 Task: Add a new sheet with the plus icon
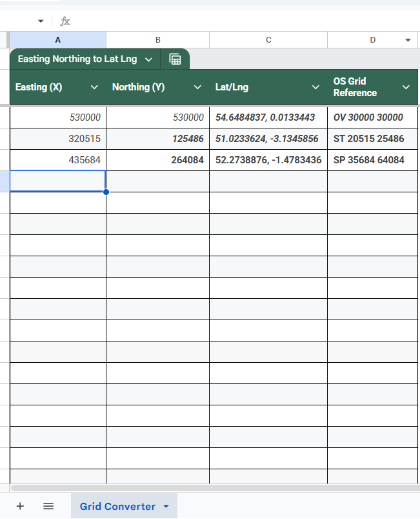coord(20,505)
